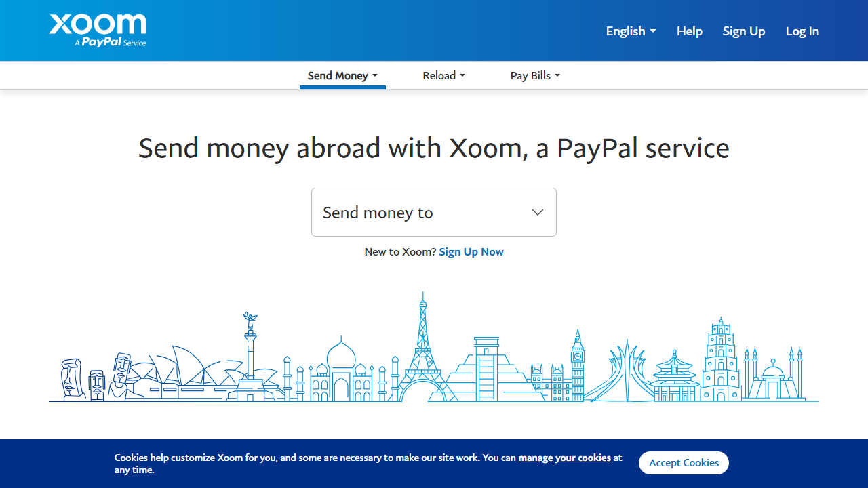This screenshot has width=868, height=488.
Task: Click the Help menu item
Action: (689, 30)
